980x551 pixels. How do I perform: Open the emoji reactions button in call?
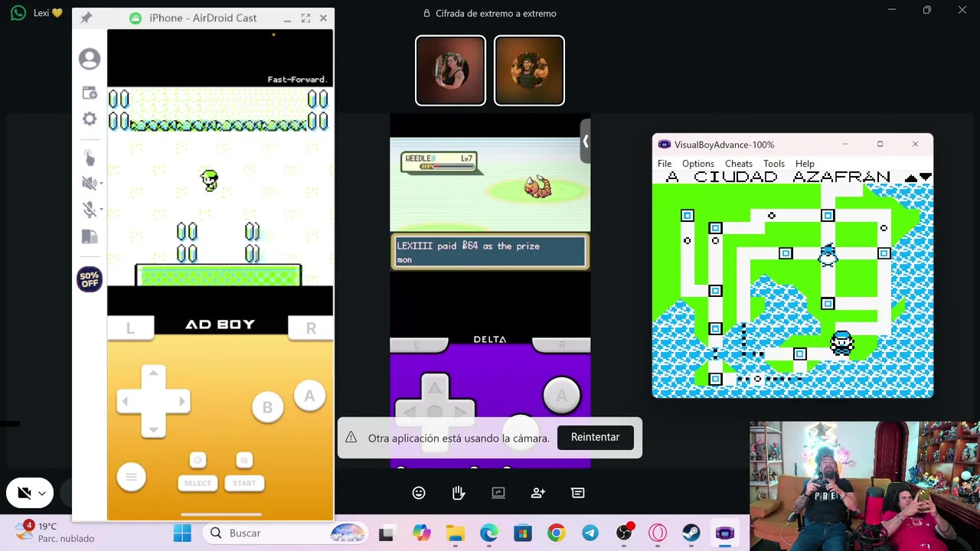[419, 493]
